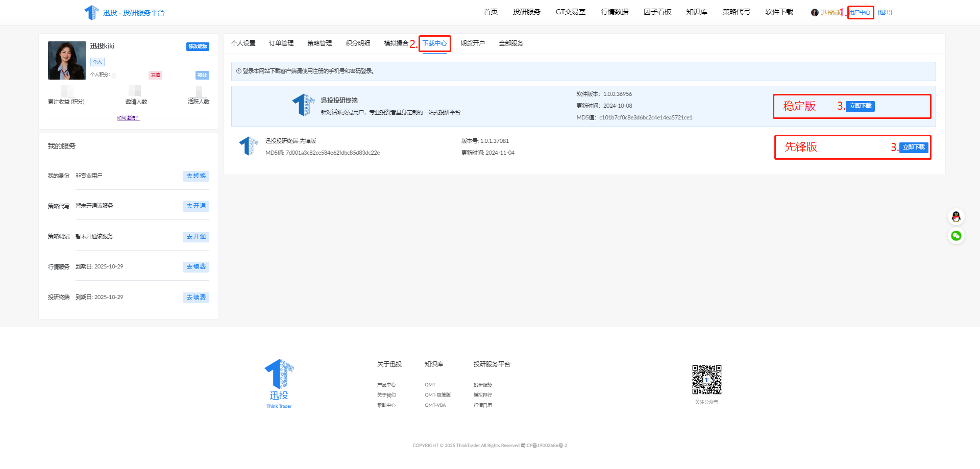The width and height of the screenshot is (980, 469).
Task: Open 行情数据 in top navigation
Action: pos(615,12)
